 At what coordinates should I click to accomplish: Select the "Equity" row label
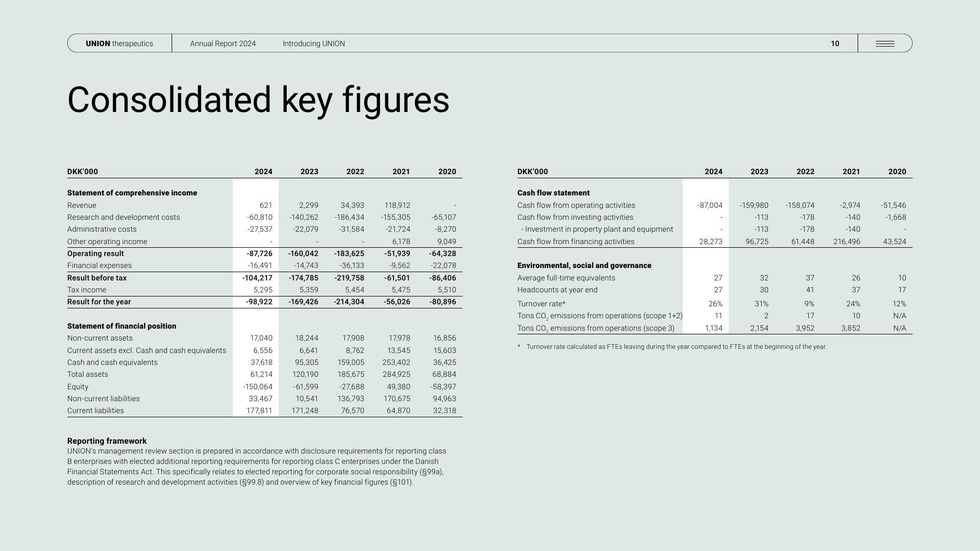point(78,387)
